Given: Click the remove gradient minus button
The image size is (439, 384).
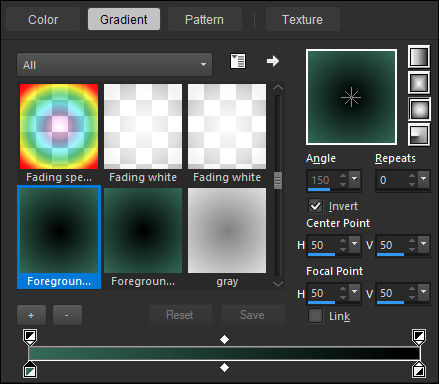Looking at the screenshot, I should click(x=67, y=315).
